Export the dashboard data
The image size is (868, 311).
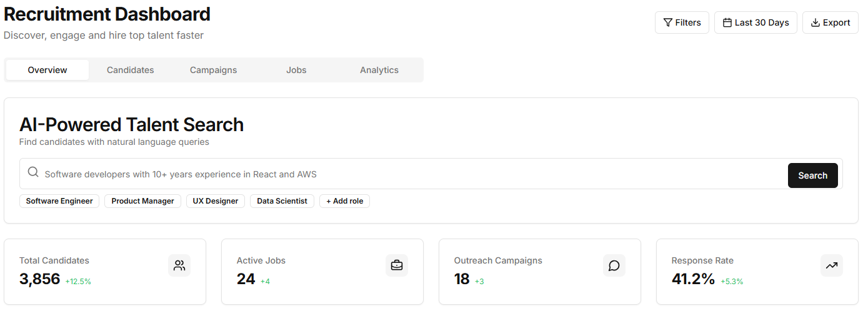click(x=830, y=22)
